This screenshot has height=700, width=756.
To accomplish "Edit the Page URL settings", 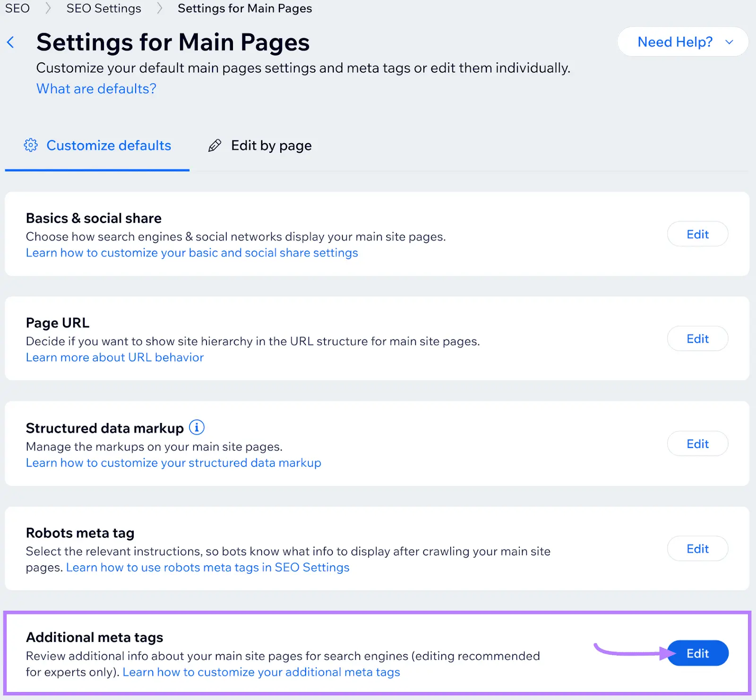I will [697, 338].
